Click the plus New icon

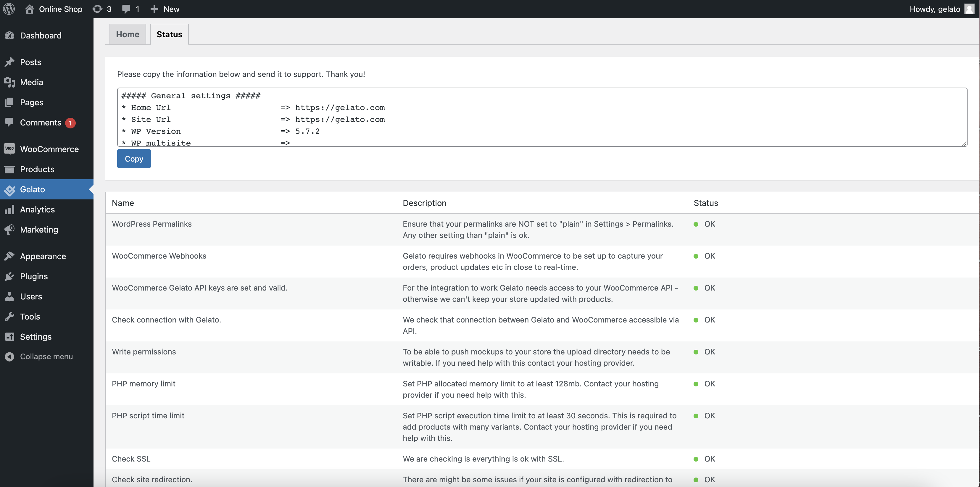tap(154, 9)
